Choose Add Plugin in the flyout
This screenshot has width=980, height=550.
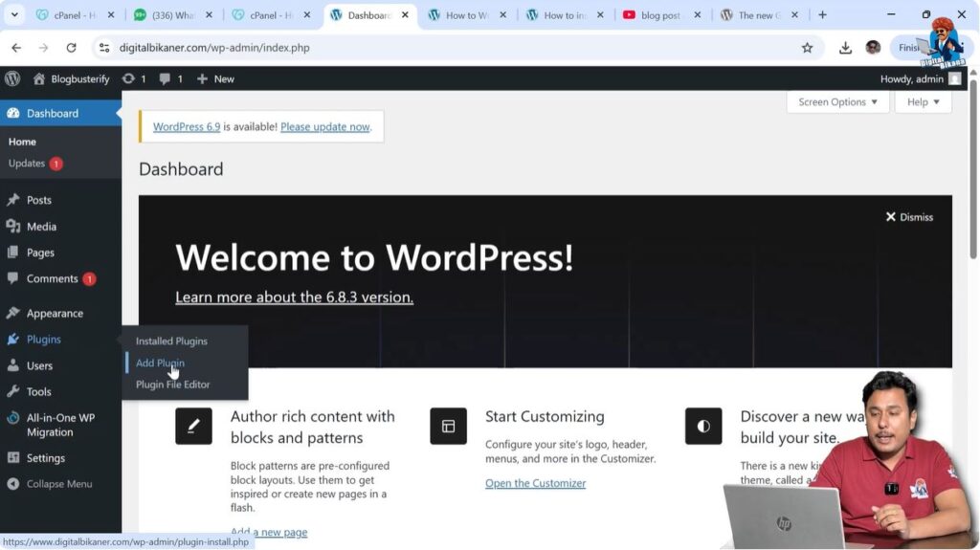[160, 363]
